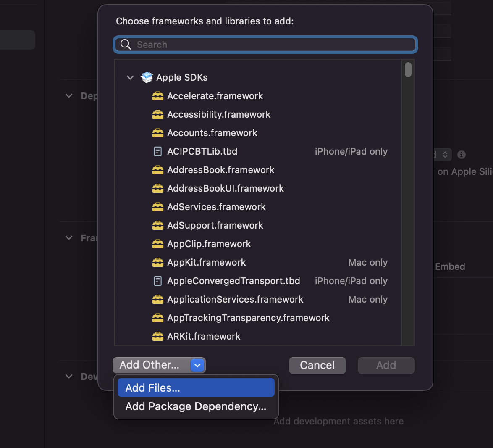The width and height of the screenshot is (493, 448).
Task: Select AppTrackingTransparency.framework name
Action: (248, 318)
